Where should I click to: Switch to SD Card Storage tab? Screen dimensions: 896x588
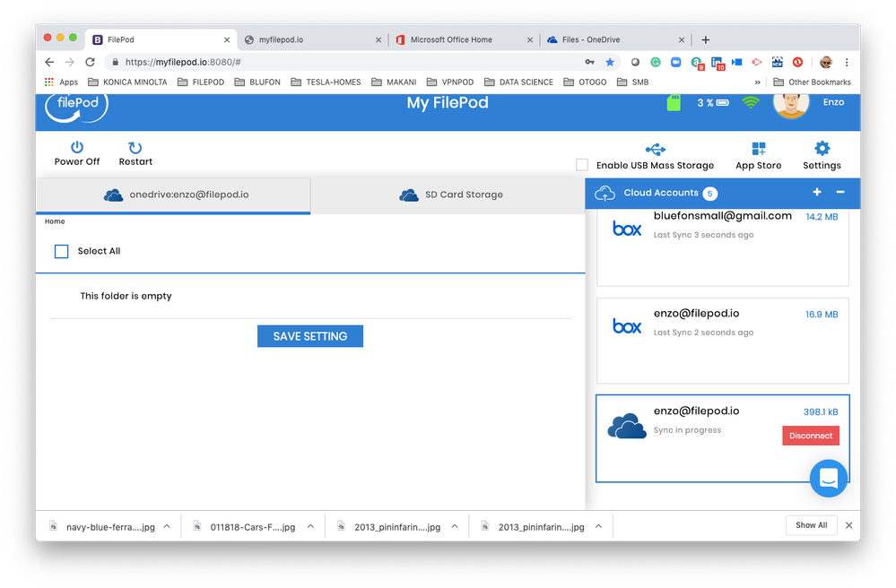(448, 195)
